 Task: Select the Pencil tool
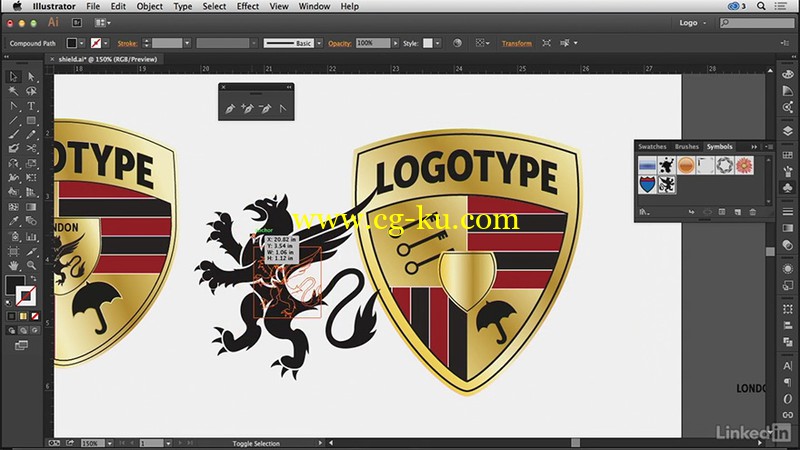click(x=31, y=135)
